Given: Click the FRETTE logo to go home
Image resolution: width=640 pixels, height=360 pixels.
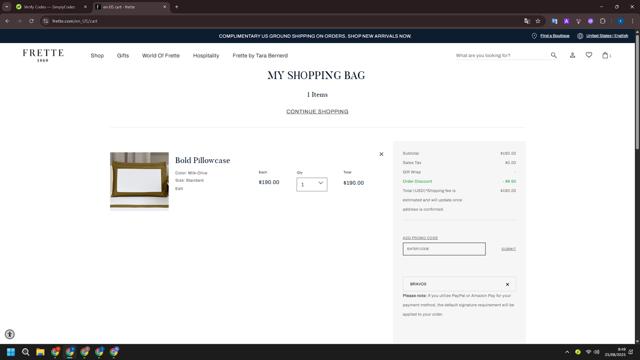Looking at the screenshot, I should (43, 55).
